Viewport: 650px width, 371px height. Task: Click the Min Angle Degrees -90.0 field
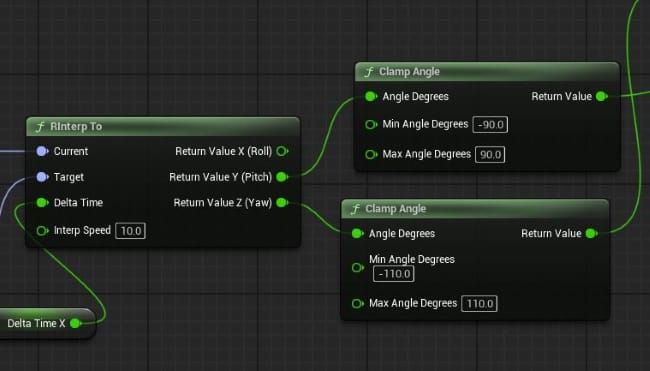(490, 124)
